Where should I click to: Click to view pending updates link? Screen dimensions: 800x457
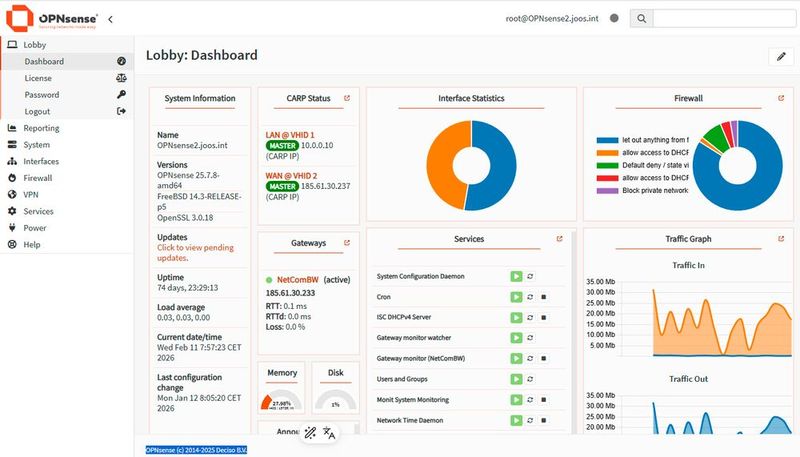coord(195,252)
